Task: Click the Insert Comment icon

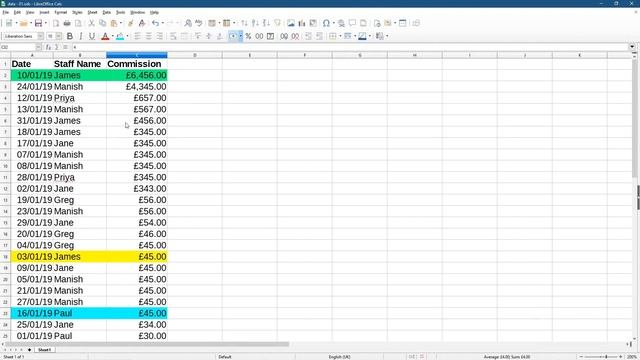Action: 352,23
